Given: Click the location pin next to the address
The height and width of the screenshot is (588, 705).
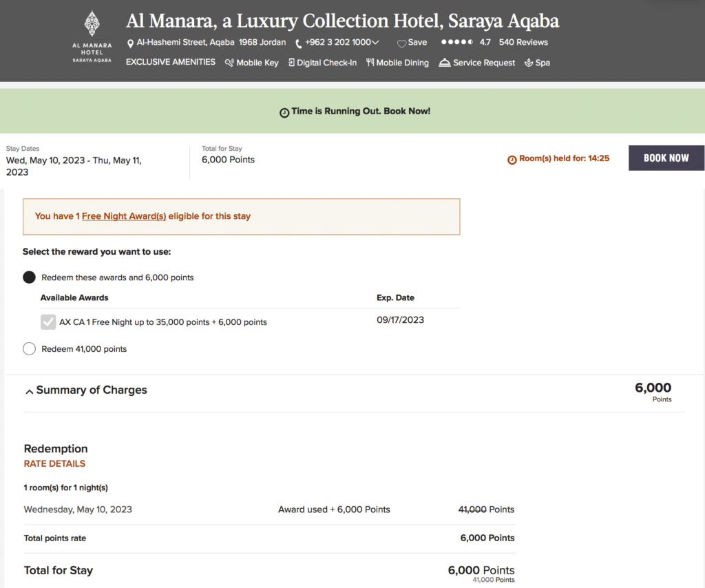Looking at the screenshot, I should (130, 42).
